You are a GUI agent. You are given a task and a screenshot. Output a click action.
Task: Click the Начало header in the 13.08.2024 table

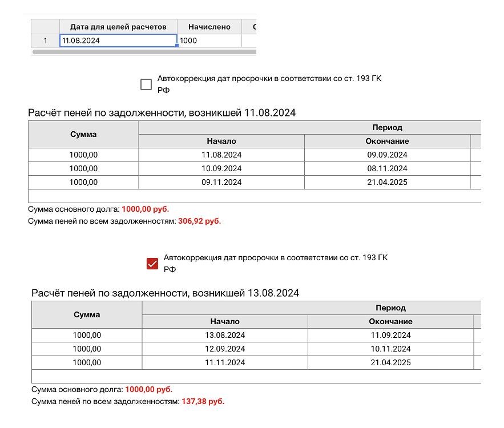[225, 321]
